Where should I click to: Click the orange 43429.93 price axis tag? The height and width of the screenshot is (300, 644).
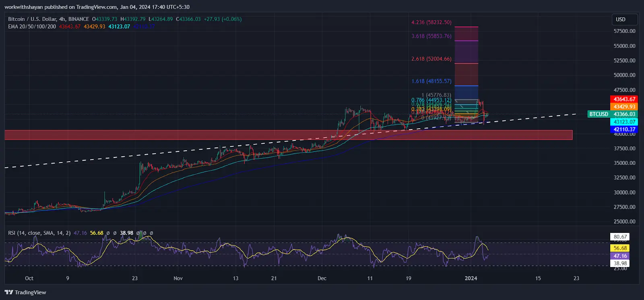click(624, 107)
